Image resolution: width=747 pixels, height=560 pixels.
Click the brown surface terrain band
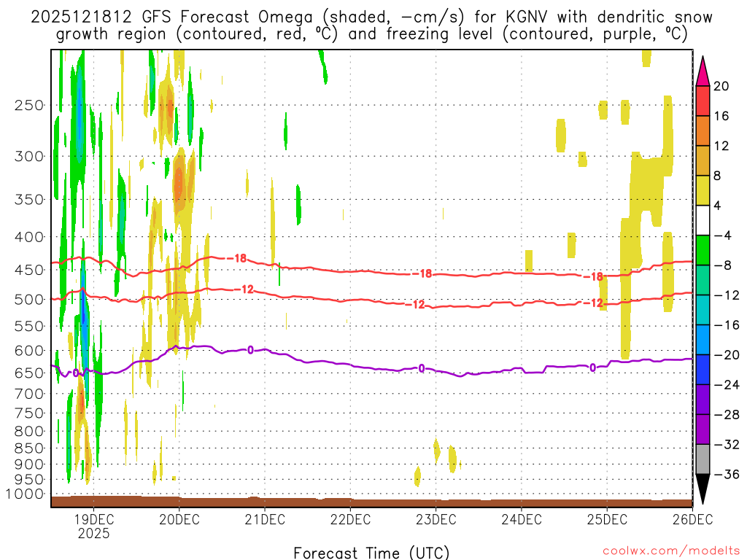pyautogui.click(x=371, y=502)
